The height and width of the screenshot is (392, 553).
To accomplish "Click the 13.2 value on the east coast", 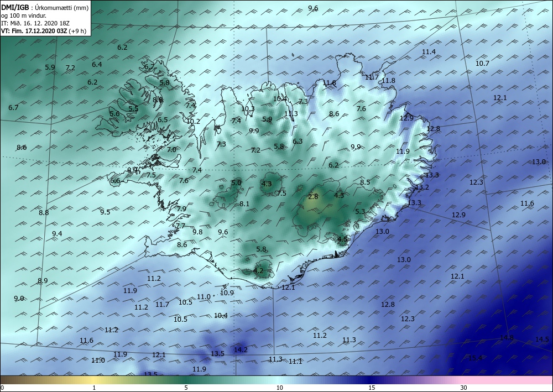I will coord(422,187).
